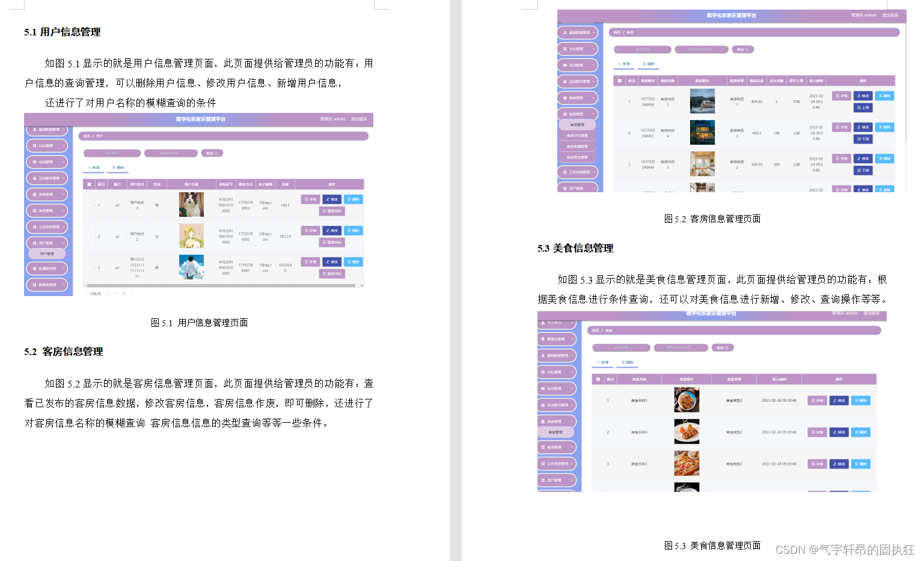This screenshot has width=924, height=561.
Task: Tick checkbox for user row a1
Action: tap(89, 267)
